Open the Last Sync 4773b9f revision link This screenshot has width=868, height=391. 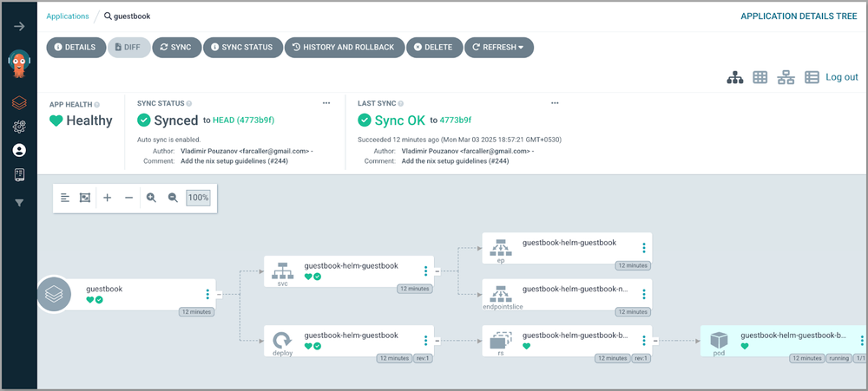(x=455, y=120)
